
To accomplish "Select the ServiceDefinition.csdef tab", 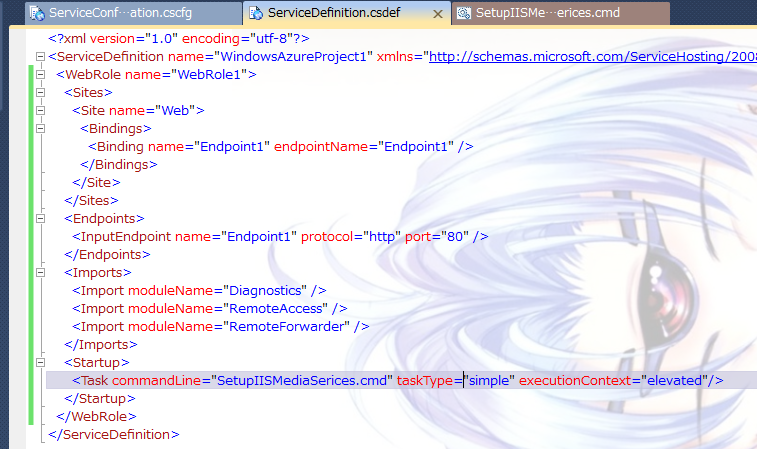I will (x=346, y=13).
